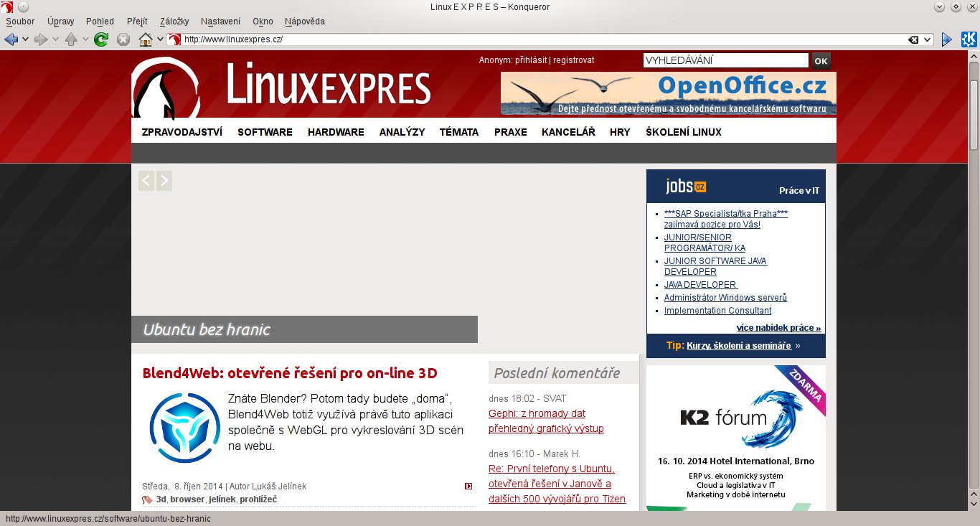Open the Úpravy menu
The image size is (980, 526).
point(61,22)
